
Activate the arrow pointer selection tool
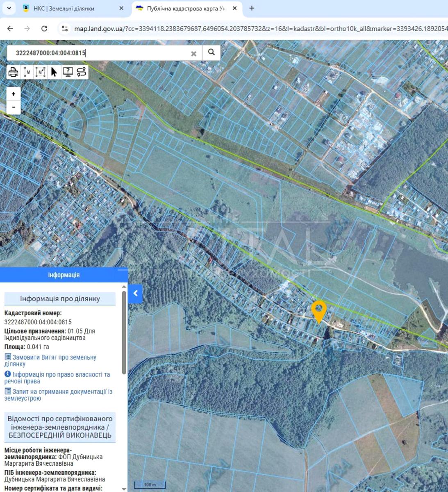[54, 72]
